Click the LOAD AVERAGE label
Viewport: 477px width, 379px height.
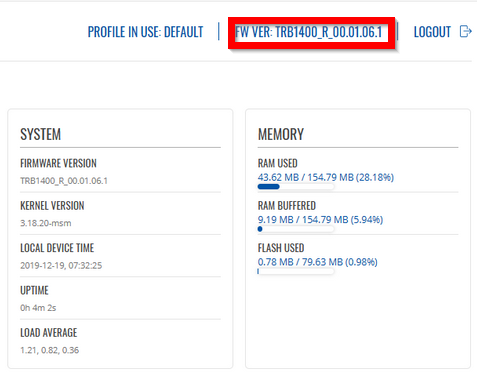tap(49, 333)
